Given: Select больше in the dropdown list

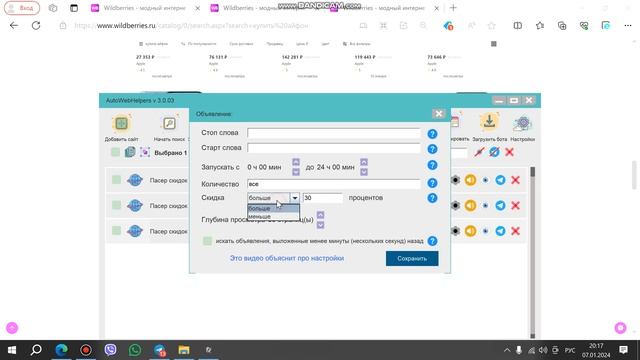Looking at the screenshot, I should coord(273,209).
